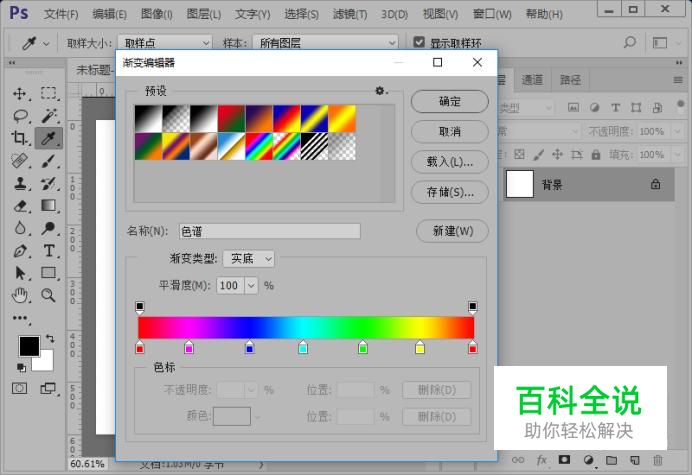Select the Blur tool

click(x=20, y=228)
